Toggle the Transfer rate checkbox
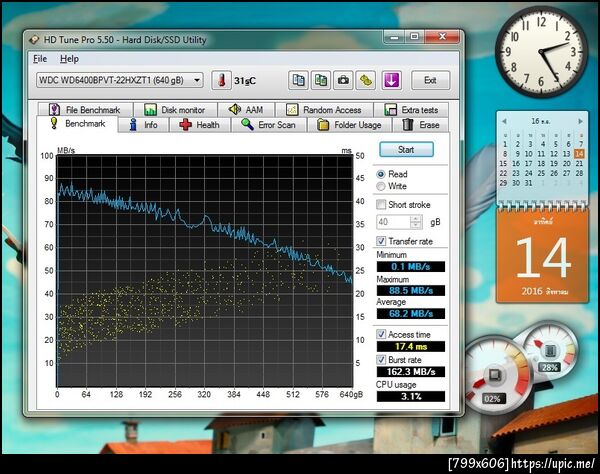The height and width of the screenshot is (474, 600). tap(381, 241)
